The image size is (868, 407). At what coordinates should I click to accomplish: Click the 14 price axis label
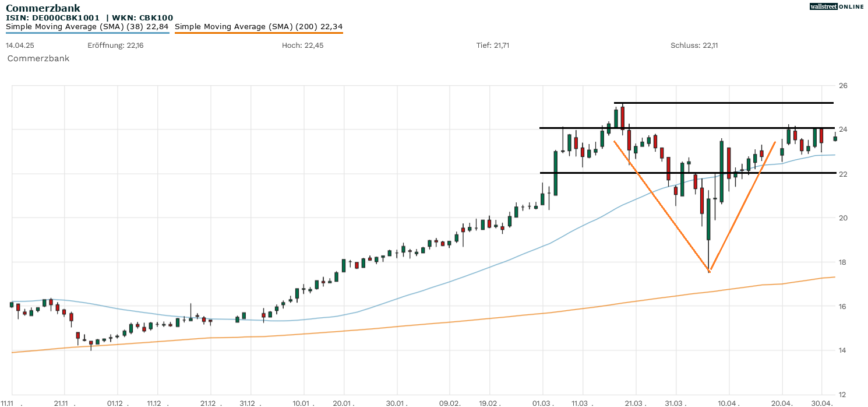(842, 350)
